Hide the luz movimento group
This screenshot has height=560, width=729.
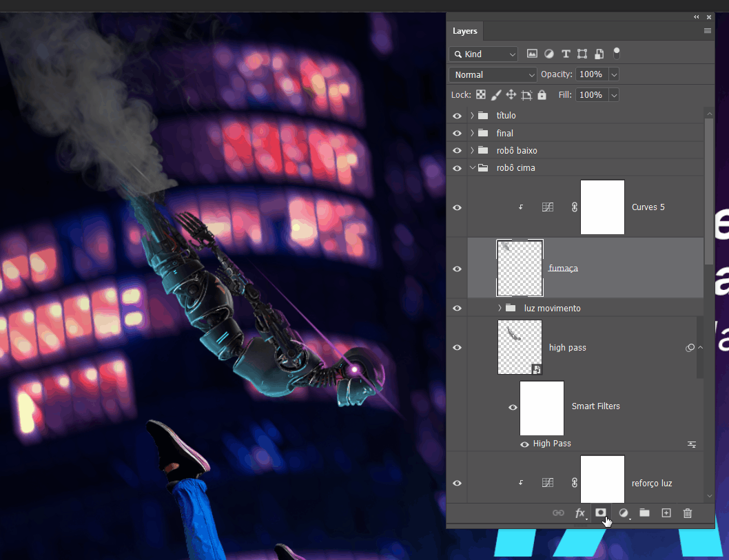point(457,309)
